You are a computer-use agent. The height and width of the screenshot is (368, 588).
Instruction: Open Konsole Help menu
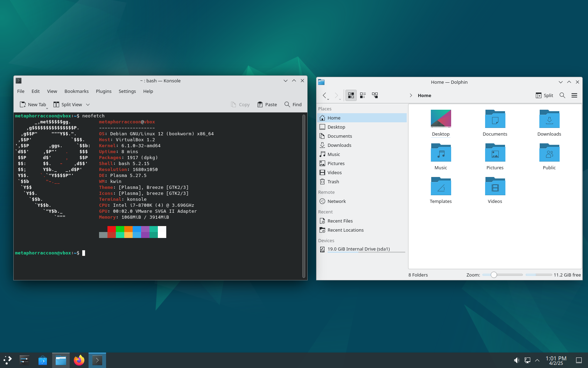coord(148,91)
